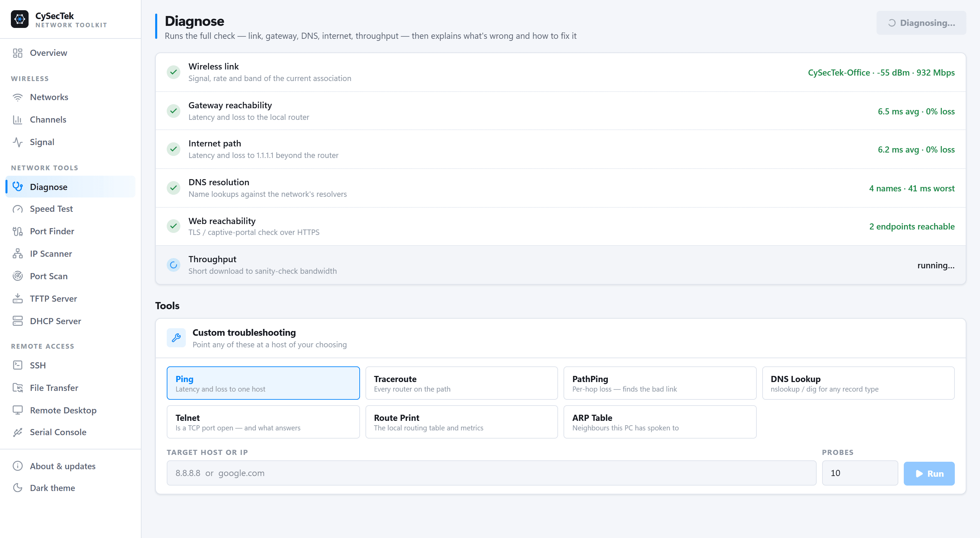The height and width of the screenshot is (538, 980).
Task: Click the DNS resolution check icon
Action: click(x=174, y=188)
